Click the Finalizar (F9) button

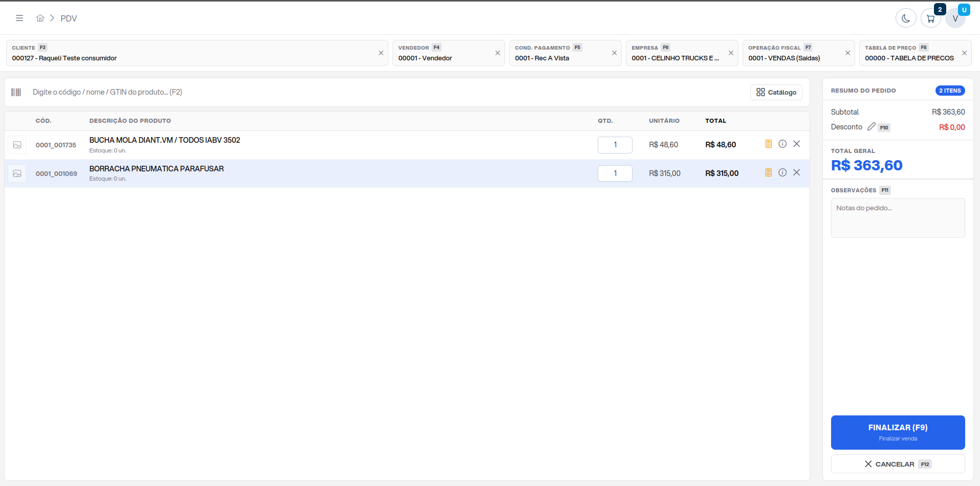coord(898,432)
